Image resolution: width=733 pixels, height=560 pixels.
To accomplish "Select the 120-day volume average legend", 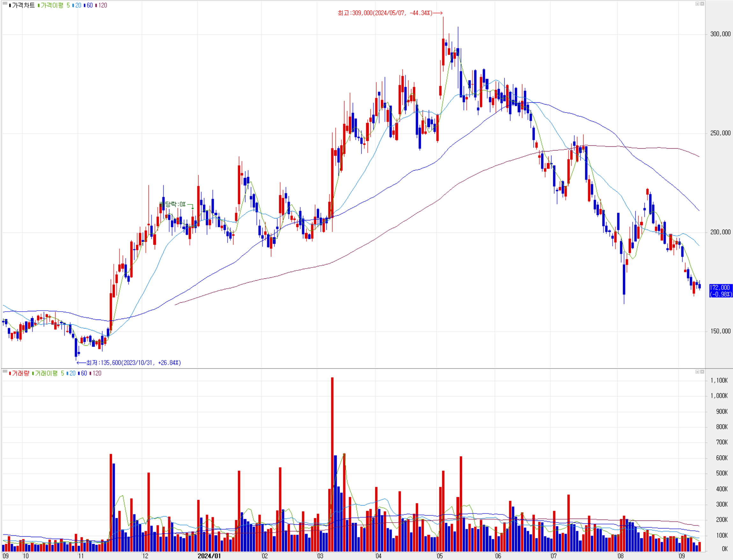I will coord(97,373).
